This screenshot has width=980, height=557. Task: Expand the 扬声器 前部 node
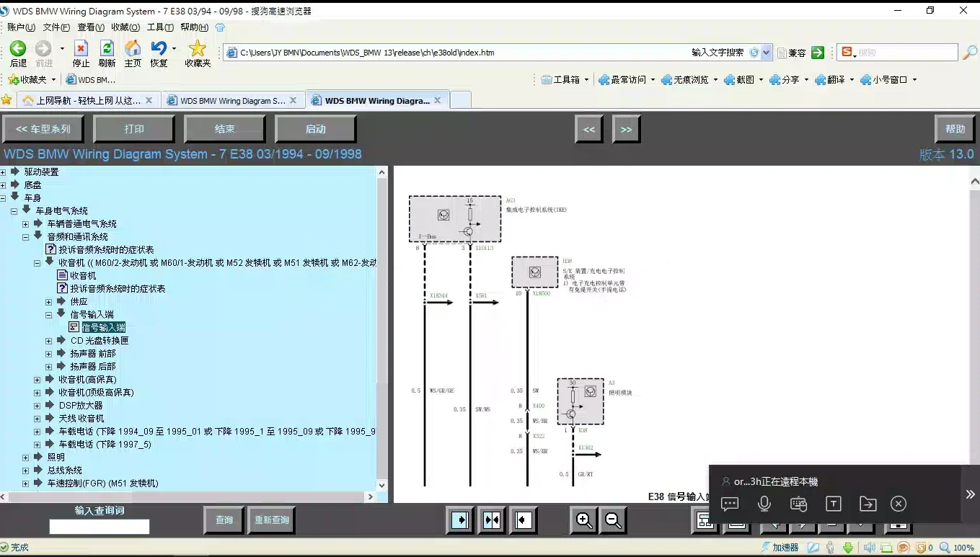click(x=49, y=354)
